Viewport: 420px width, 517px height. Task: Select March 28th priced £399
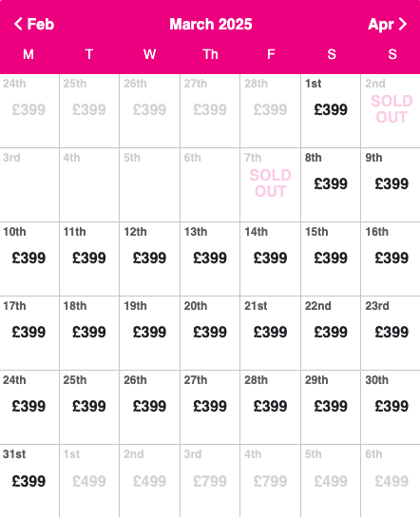(x=270, y=408)
